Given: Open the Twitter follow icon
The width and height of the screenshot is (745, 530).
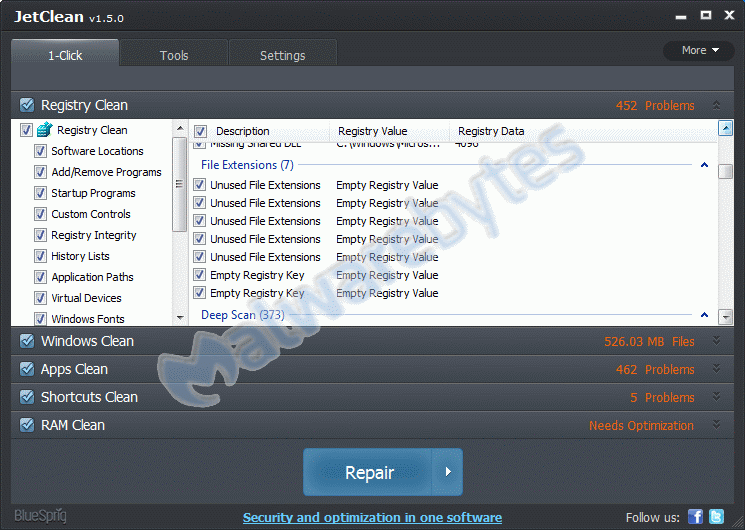Looking at the screenshot, I should 716,517.
